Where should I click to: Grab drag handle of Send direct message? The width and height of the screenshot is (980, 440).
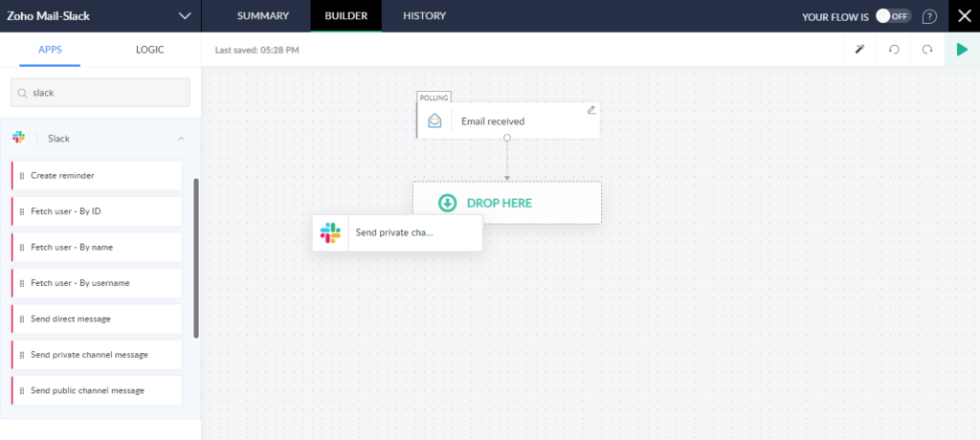(x=23, y=319)
